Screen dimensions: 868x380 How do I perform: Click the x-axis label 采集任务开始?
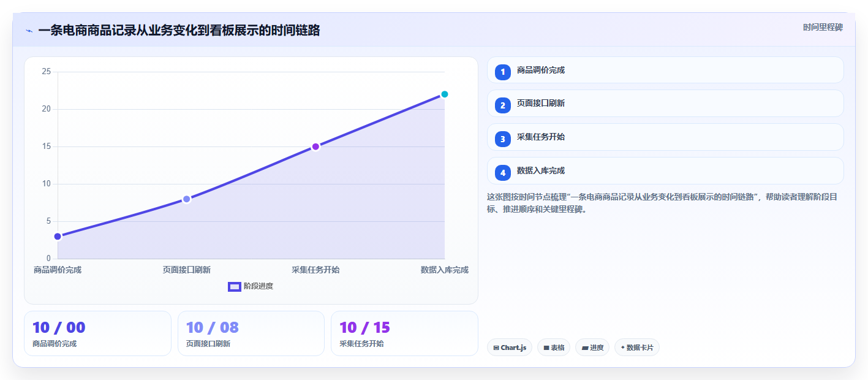315,270
